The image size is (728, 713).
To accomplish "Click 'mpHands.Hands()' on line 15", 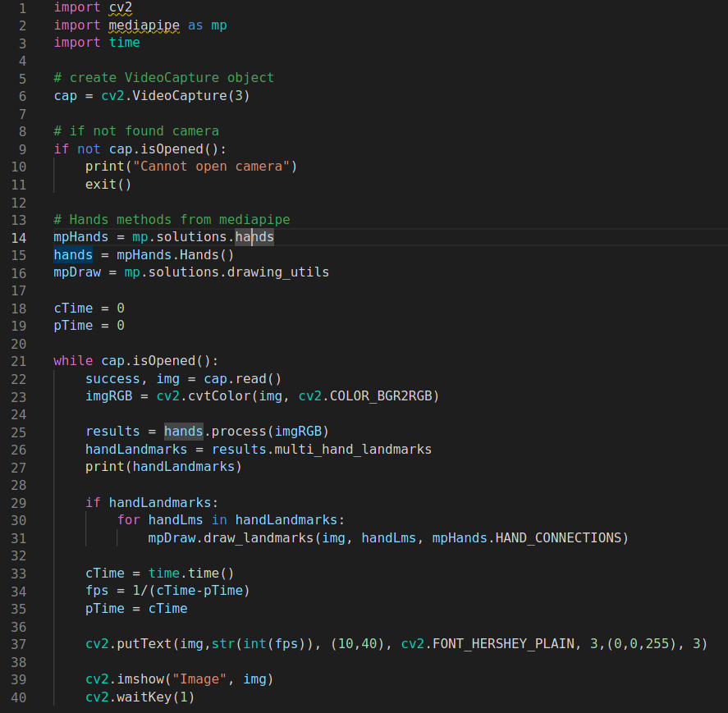I will pos(176,255).
